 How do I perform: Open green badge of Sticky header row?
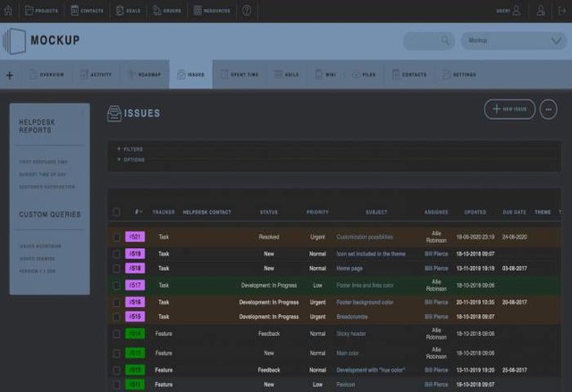(135, 334)
